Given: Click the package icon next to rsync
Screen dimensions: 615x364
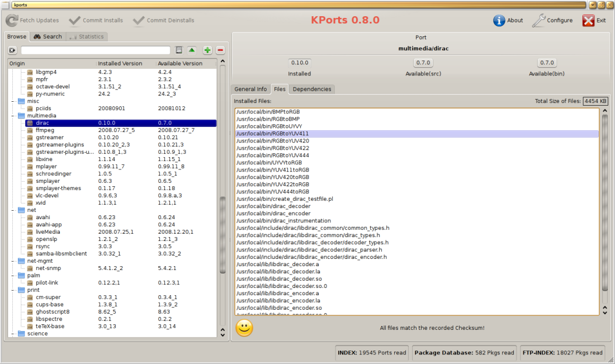Looking at the screenshot, I should (30, 247).
